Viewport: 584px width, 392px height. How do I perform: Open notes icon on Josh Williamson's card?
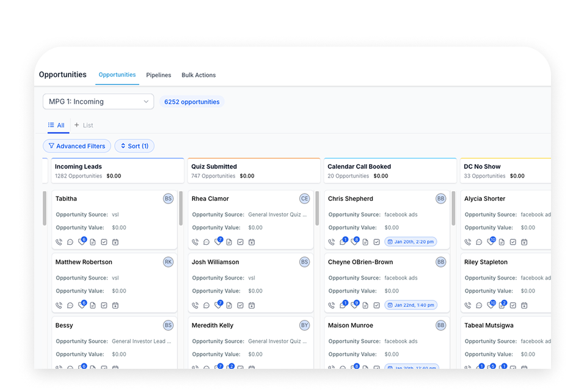[228, 305]
